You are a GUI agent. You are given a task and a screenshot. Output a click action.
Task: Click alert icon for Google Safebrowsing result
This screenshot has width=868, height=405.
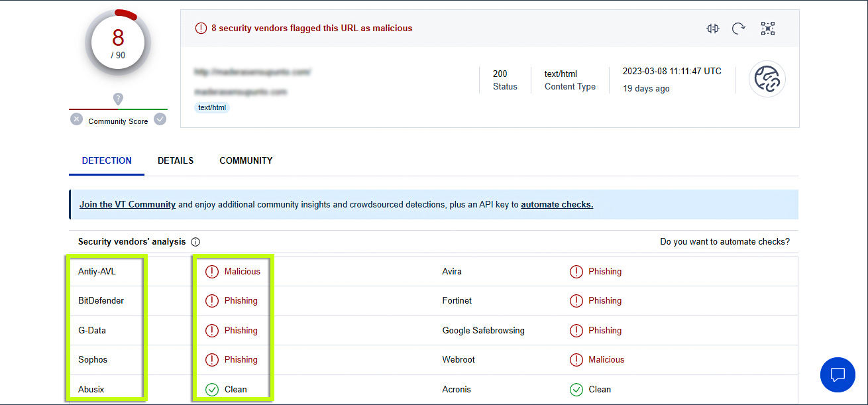576,330
